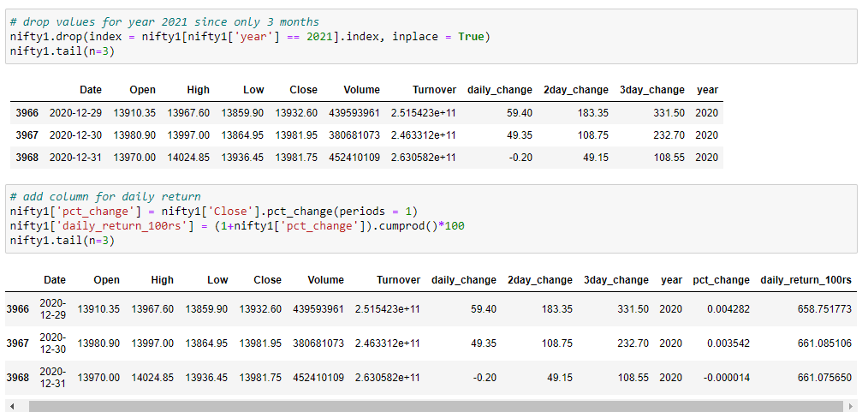Select the pct_change column header in the table
Image resolution: width=868 pixels, height=412 pixels.
pos(721,279)
